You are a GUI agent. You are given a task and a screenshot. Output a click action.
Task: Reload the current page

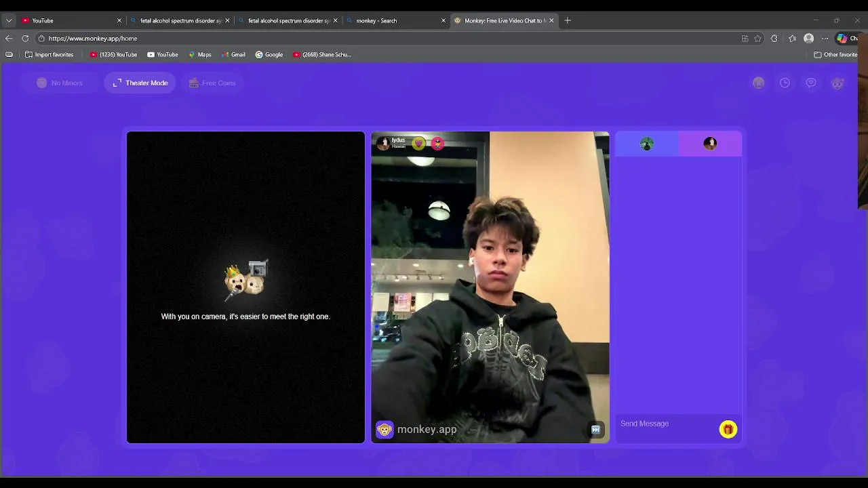tap(25, 39)
